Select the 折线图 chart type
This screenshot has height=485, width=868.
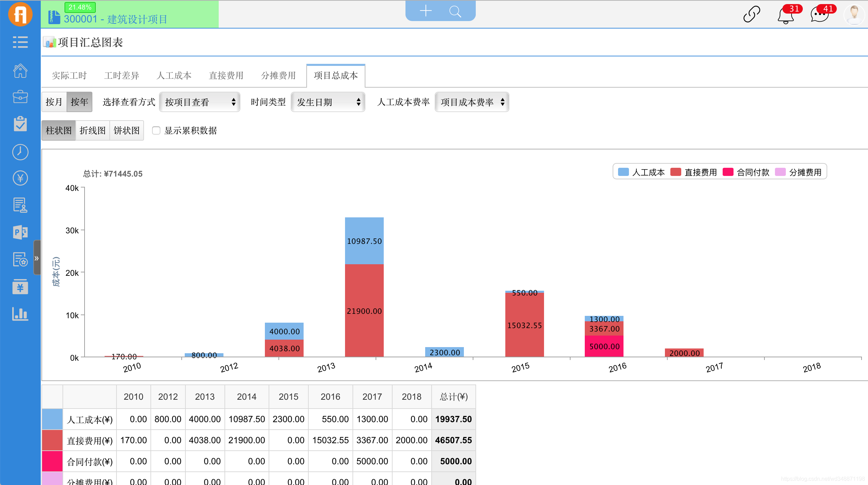coord(92,130)
